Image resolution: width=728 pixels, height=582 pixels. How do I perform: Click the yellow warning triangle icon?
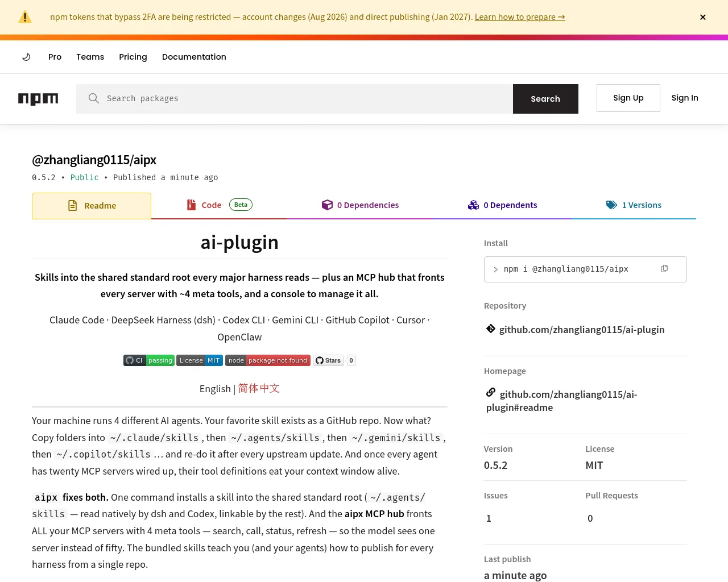click(25, 17)
